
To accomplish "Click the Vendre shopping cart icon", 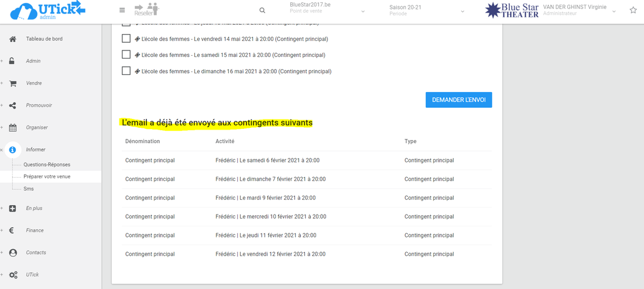I will (12, 83).
